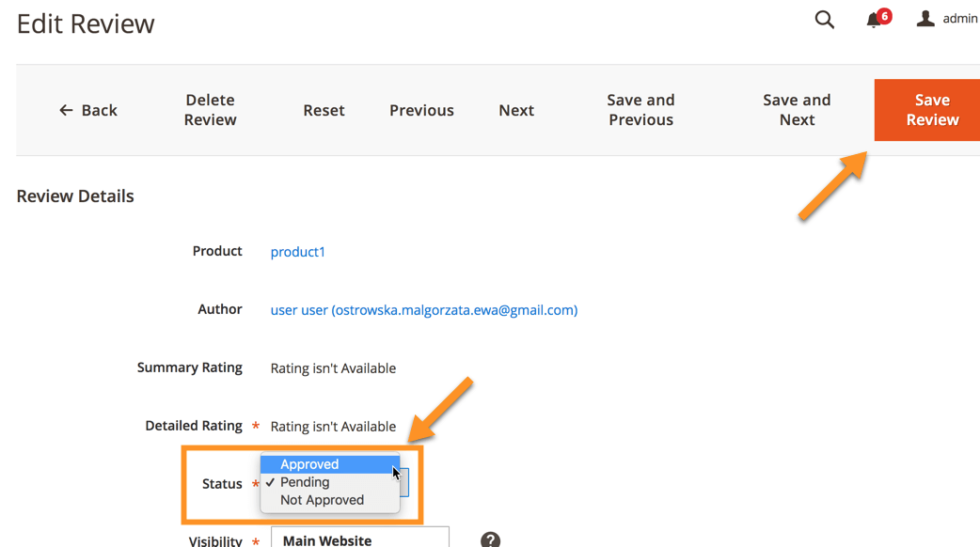Go to the Next review
This screenshot has width=980, height=547.
pos(516,110)
